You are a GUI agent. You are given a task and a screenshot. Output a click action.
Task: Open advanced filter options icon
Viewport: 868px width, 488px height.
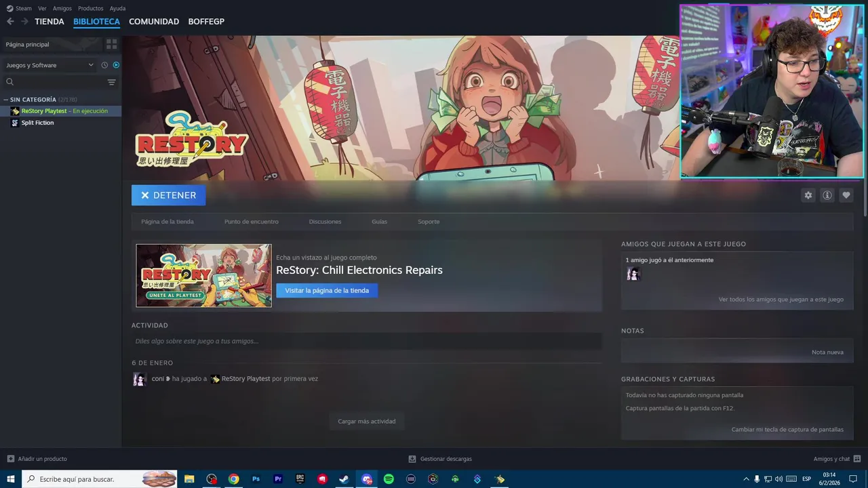111,82
